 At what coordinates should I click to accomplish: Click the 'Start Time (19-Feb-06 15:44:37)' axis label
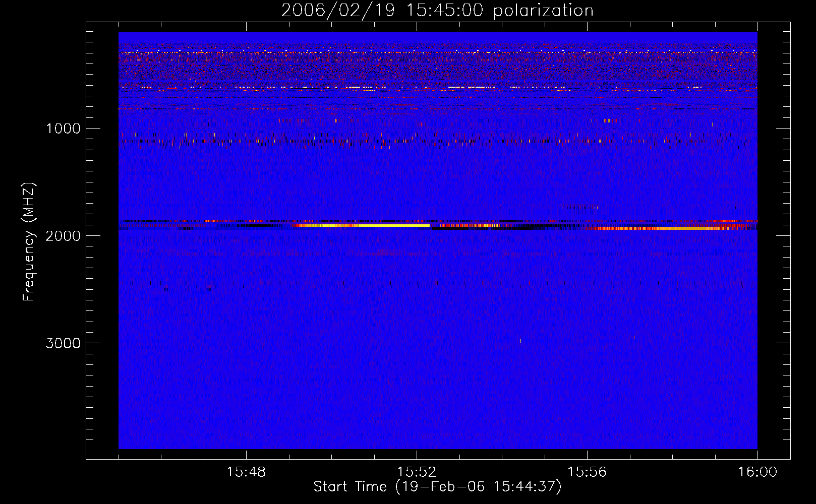[437, 487]
